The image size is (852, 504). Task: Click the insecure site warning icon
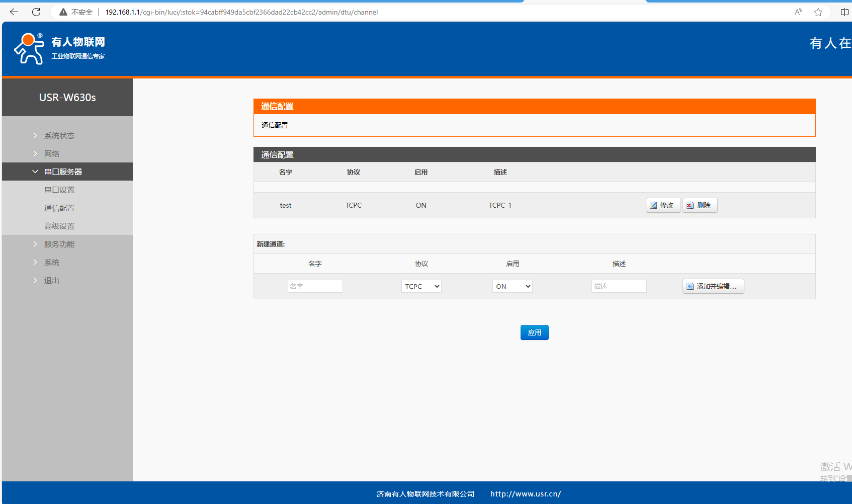[x=63, y=12]
